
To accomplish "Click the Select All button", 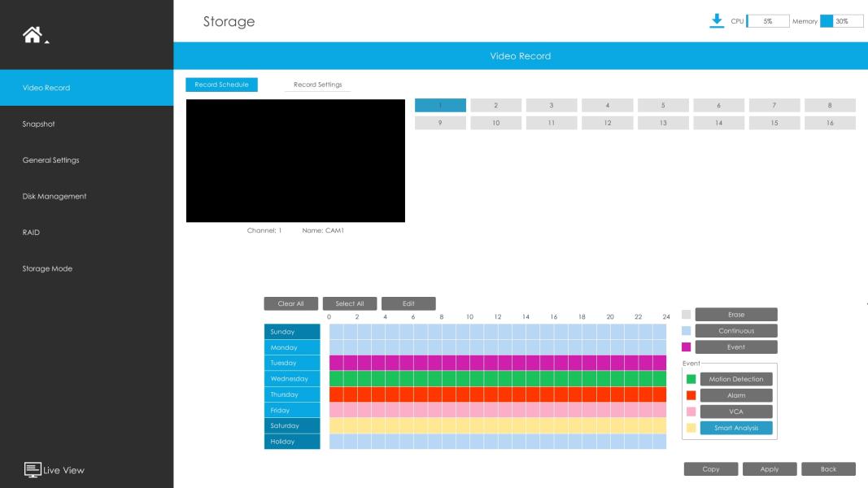I will 350,303.
